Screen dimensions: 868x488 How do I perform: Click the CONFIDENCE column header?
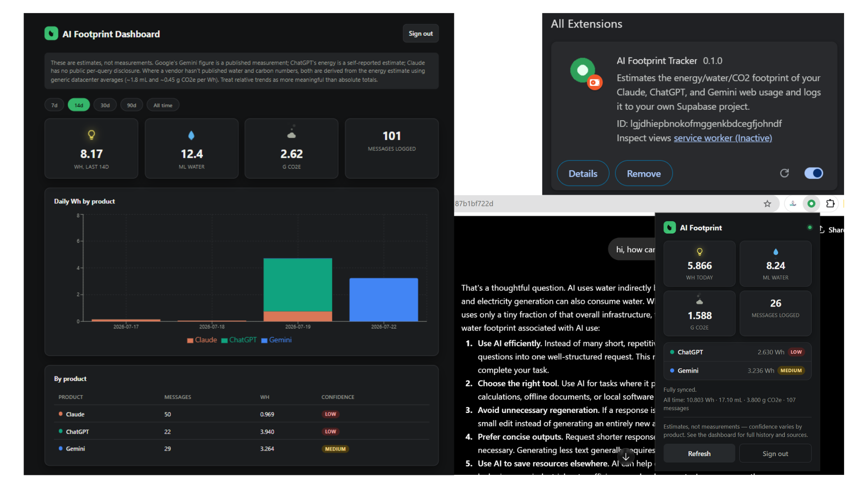pos(338,397)
